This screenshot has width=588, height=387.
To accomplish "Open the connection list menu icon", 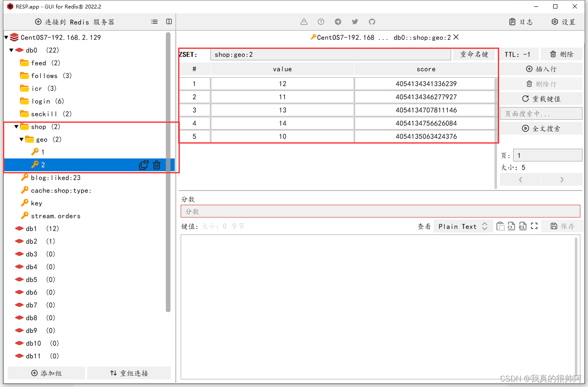I will [154, 22].
